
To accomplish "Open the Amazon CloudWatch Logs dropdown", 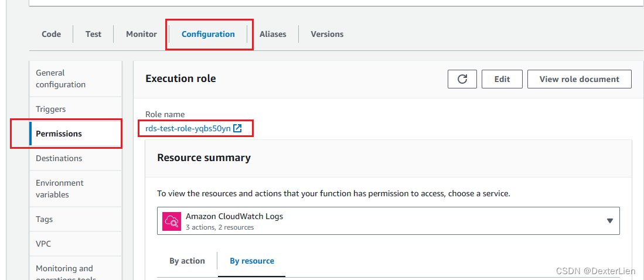I will (388, 221).
